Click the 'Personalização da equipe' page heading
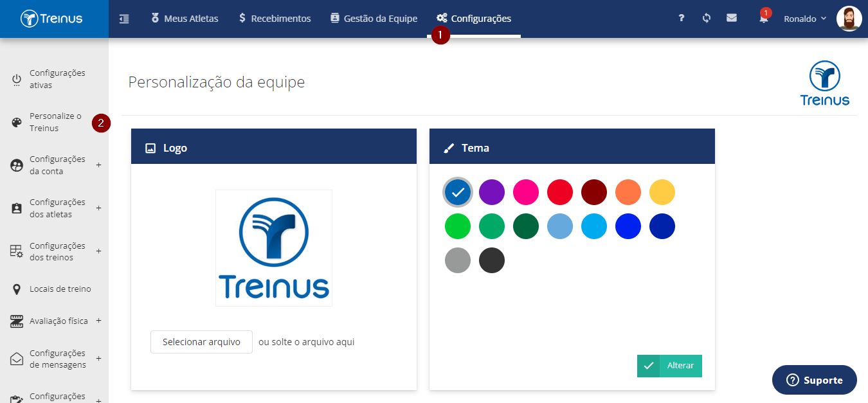 [x=217, y=82]
